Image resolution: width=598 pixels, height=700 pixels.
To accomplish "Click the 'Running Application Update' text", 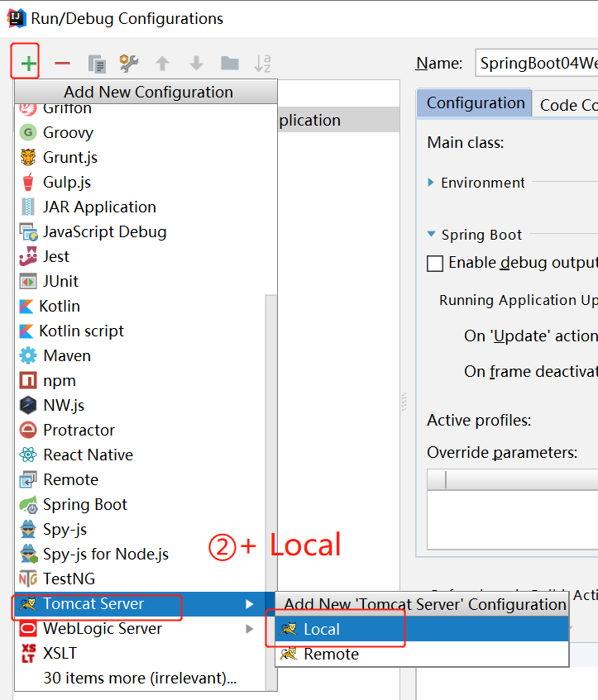I will [x=519, y=301].
